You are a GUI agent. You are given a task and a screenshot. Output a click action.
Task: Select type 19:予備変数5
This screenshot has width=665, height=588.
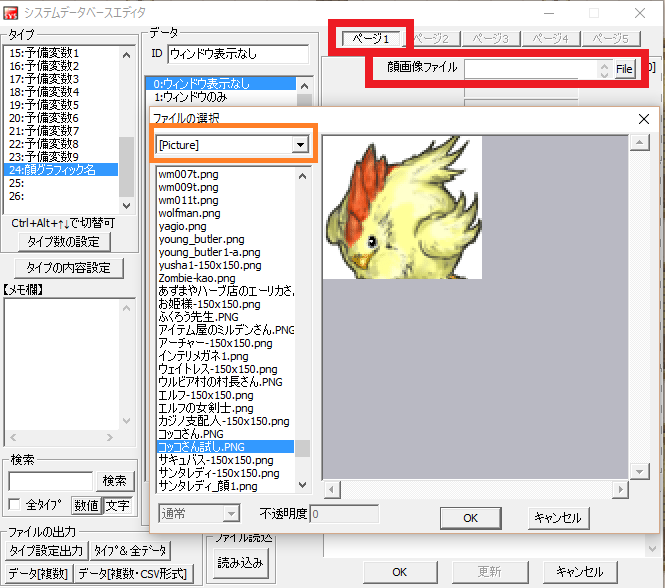pyautogui.click(x=61, y=105)
